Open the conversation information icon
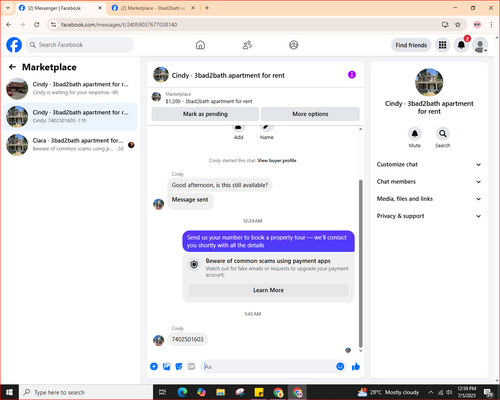500x400 pixels. coord(352,75)
